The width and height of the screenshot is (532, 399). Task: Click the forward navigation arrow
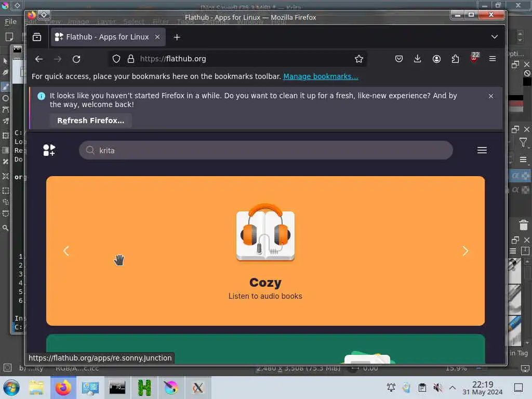click(58, 59)
